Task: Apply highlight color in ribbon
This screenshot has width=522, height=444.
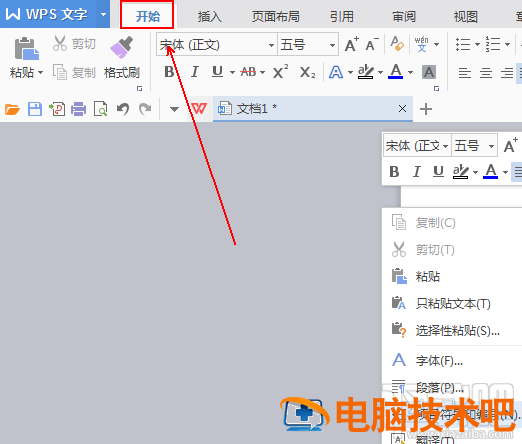Action: [366, 72]
